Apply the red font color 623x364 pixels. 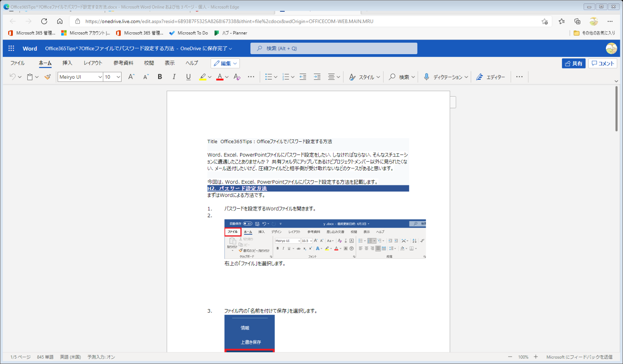coord(220,77)
